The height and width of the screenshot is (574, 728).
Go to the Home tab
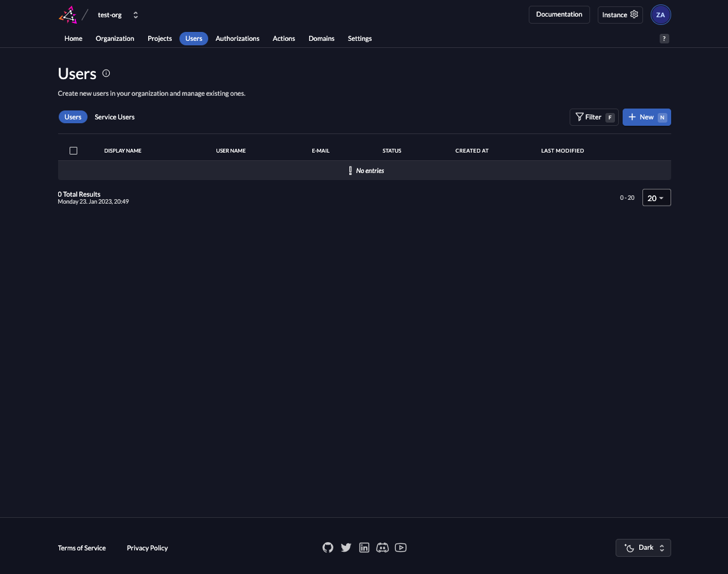73,38
